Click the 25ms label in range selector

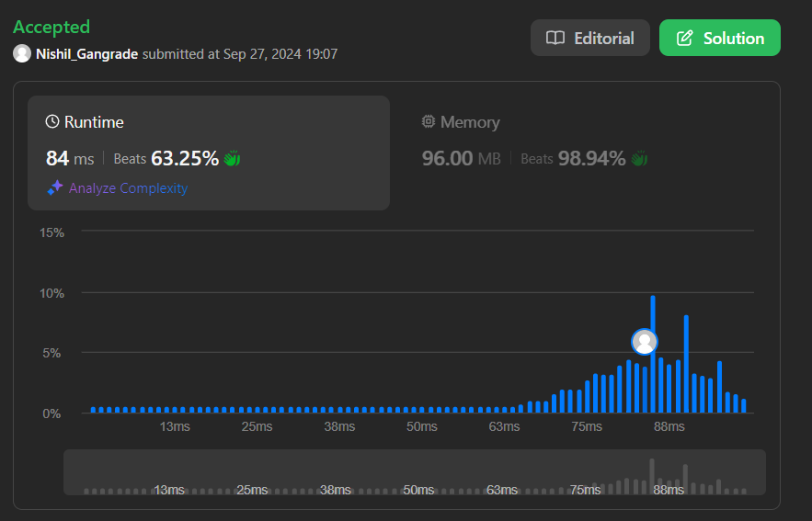click(252, 490)
